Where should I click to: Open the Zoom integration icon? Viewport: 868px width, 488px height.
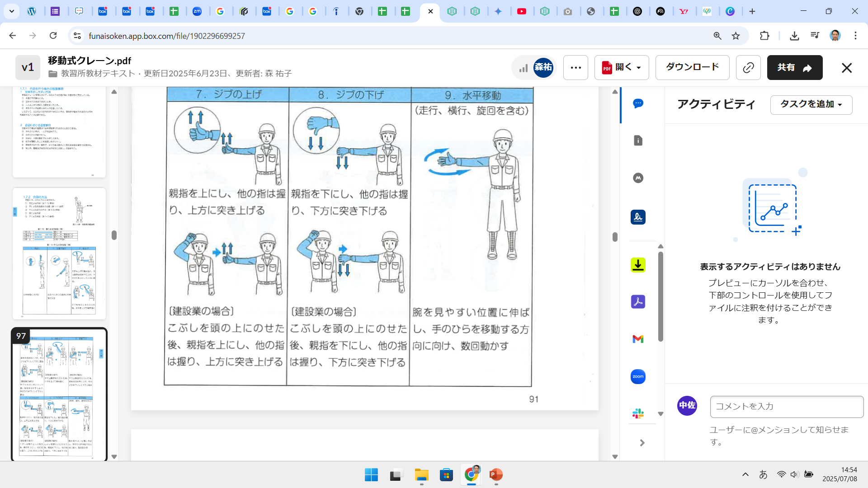coord(638,376)
